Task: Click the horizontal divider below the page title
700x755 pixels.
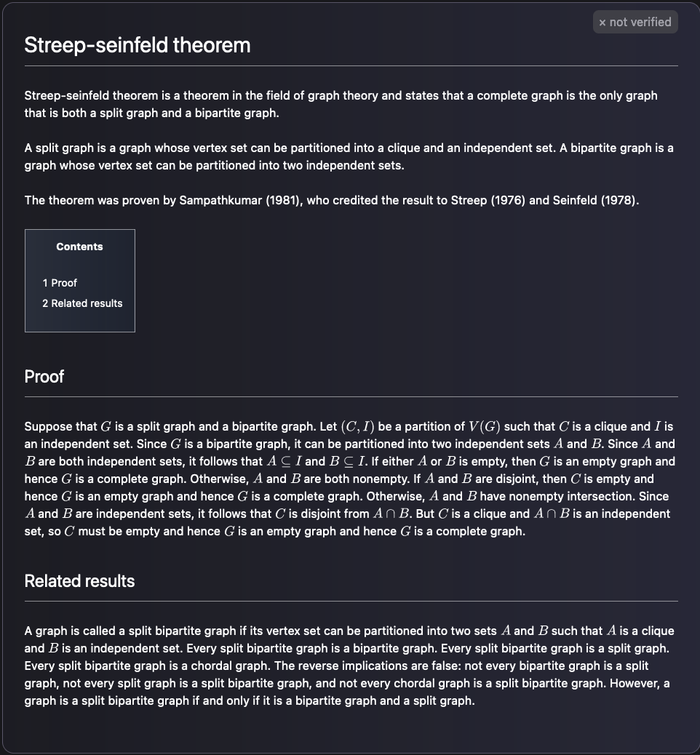Action: [x=351, y=66]
